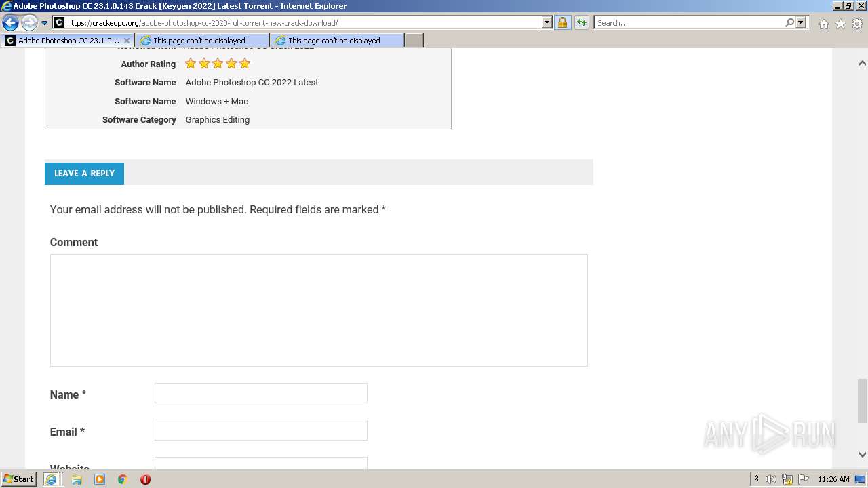The width and height of the screenshot is (868, 488).
Task: Click the Comment label
Action: pyautogui.click(x=74, y=243)
